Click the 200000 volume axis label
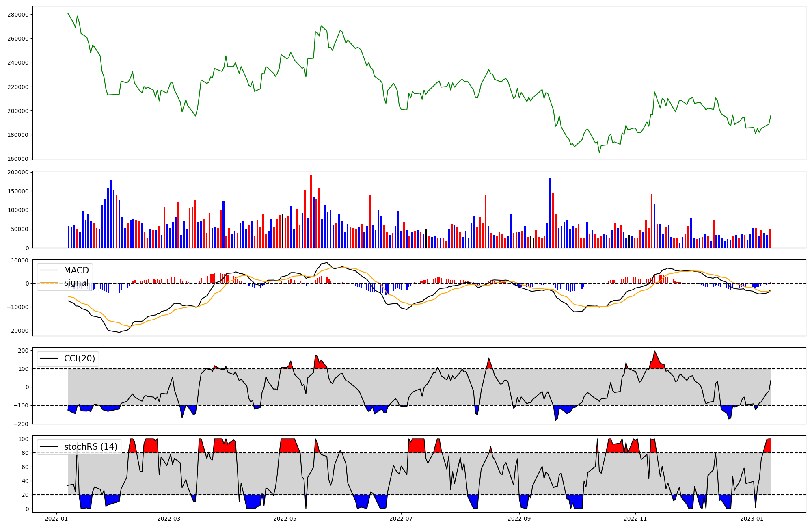 tap(18, 173)
